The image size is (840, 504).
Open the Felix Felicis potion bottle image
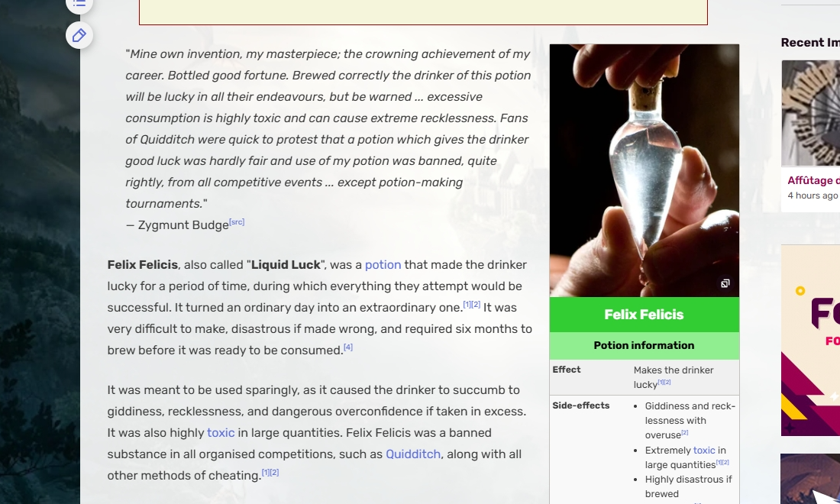[x=644, y=170]
